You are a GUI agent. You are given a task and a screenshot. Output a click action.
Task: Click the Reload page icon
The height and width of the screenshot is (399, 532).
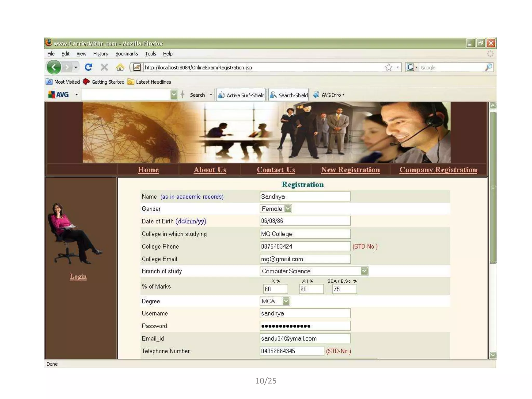(88, 67)
